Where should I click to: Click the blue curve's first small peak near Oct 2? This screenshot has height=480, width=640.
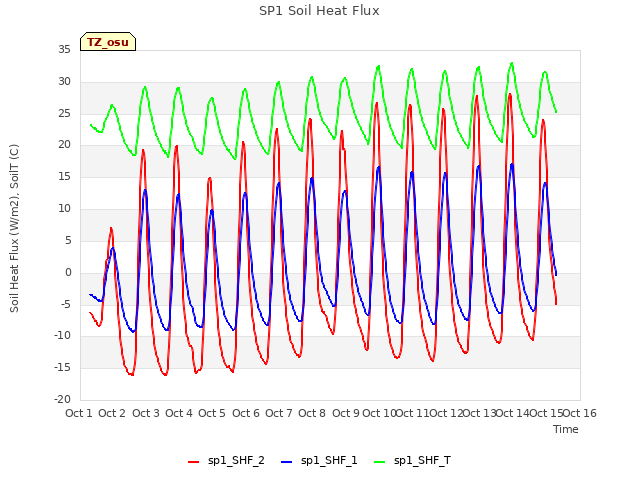point(113,248)
